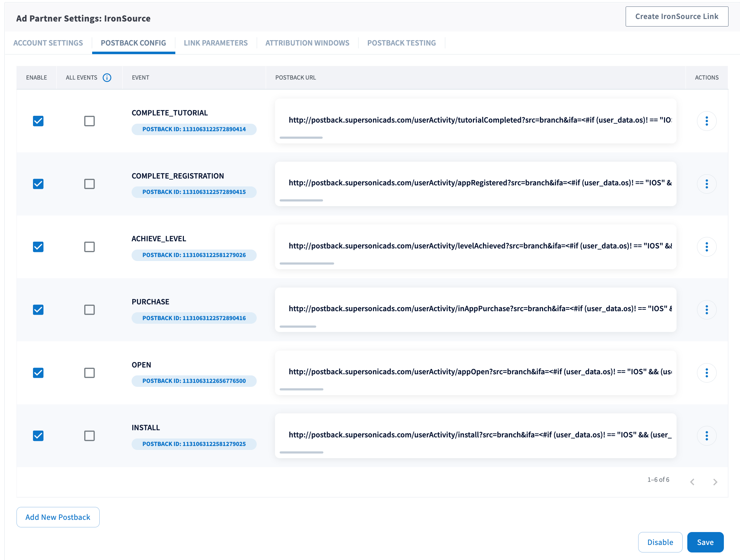The image size is (740, 560).
Task: Click the Add New Postback button
Action: point(58,517)
